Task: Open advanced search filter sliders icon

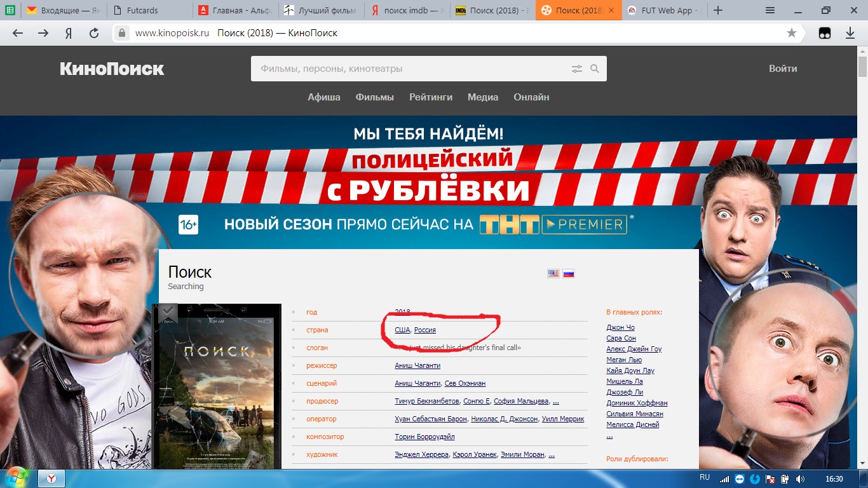Action: (577, 69)
